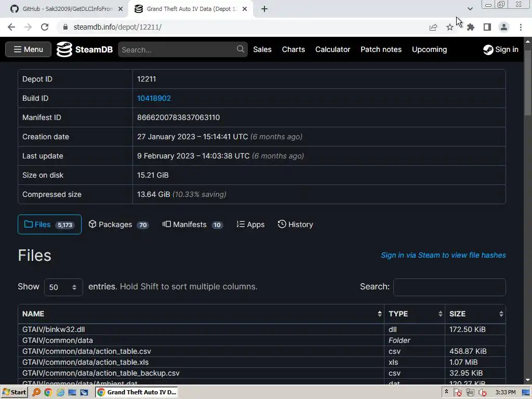532x399 pixels.
Task: Open the Sales page
Action: pyautogui.click(x=262, y=49)
